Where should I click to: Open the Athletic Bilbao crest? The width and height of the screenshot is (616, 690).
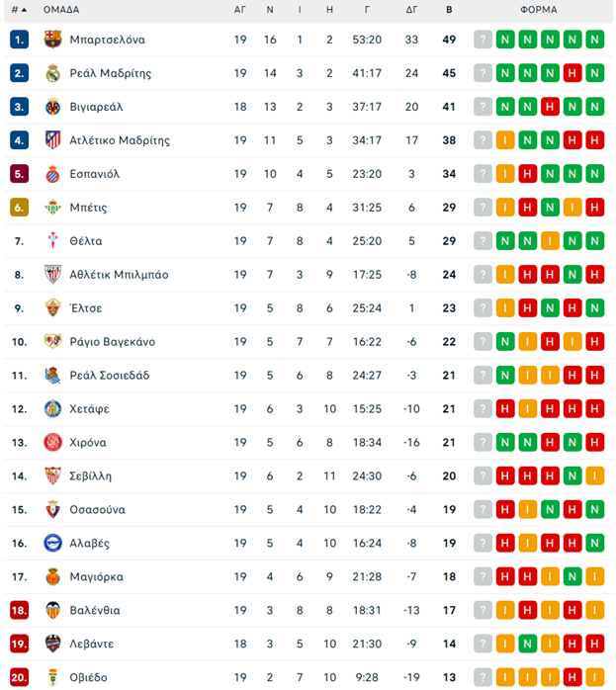[x=52, y=275]
